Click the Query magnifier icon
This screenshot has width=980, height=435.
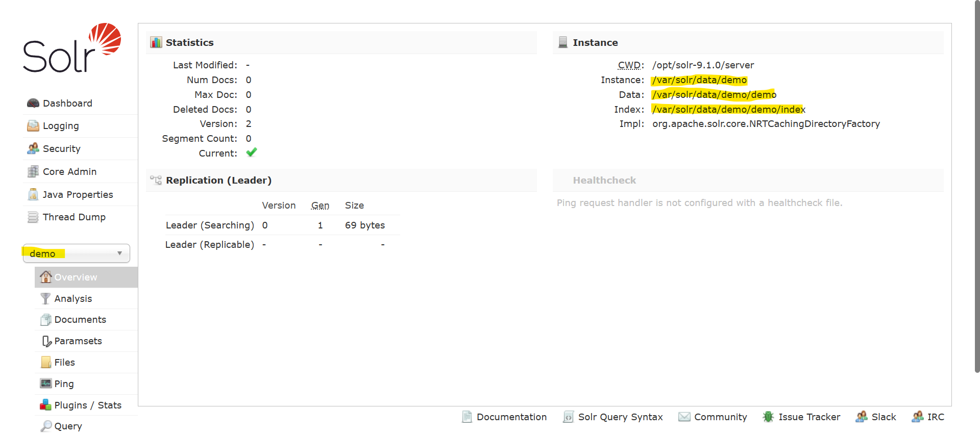click(x=46, y=426)
